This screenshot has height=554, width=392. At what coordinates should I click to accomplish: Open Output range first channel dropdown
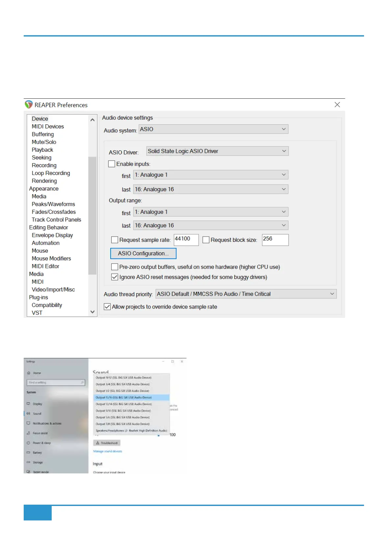coord(211,212)
